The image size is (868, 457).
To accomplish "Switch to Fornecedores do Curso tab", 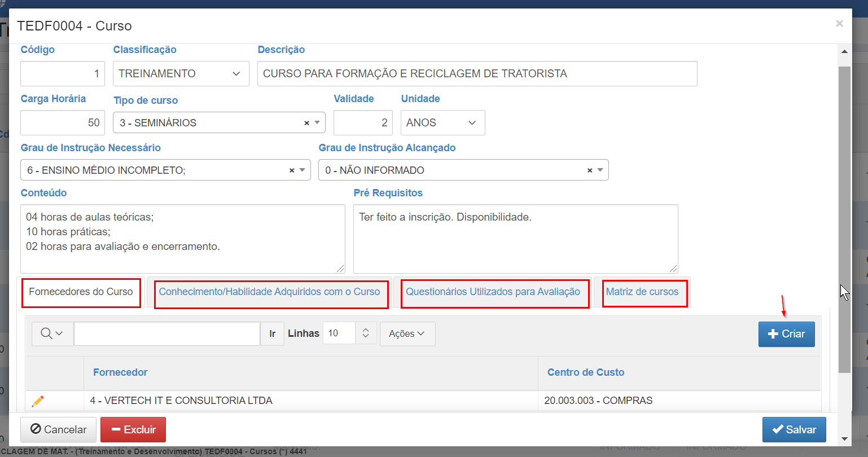I will [x=81, y=292].
